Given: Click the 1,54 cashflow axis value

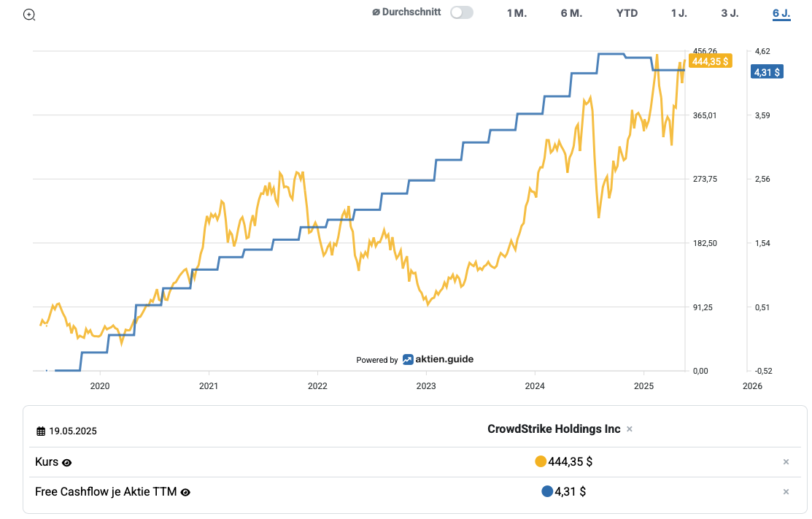Looking at the screenshot, I should click(x=762, y=244).
